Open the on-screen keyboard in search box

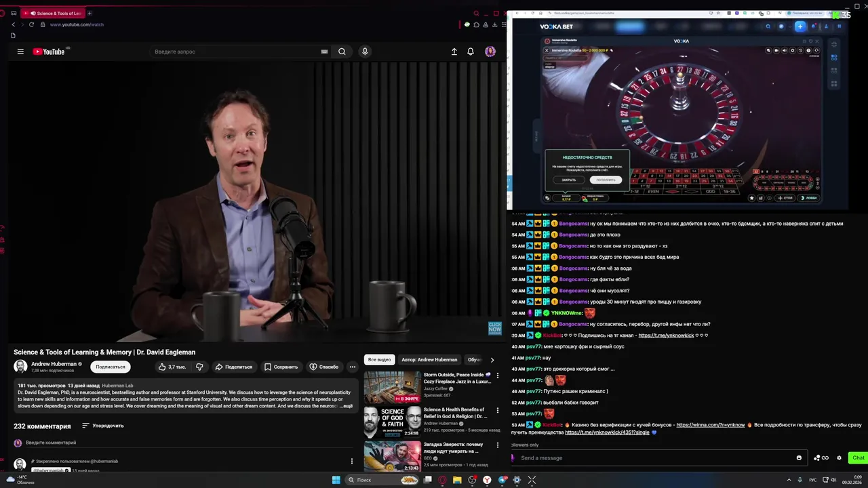[324, 52]
